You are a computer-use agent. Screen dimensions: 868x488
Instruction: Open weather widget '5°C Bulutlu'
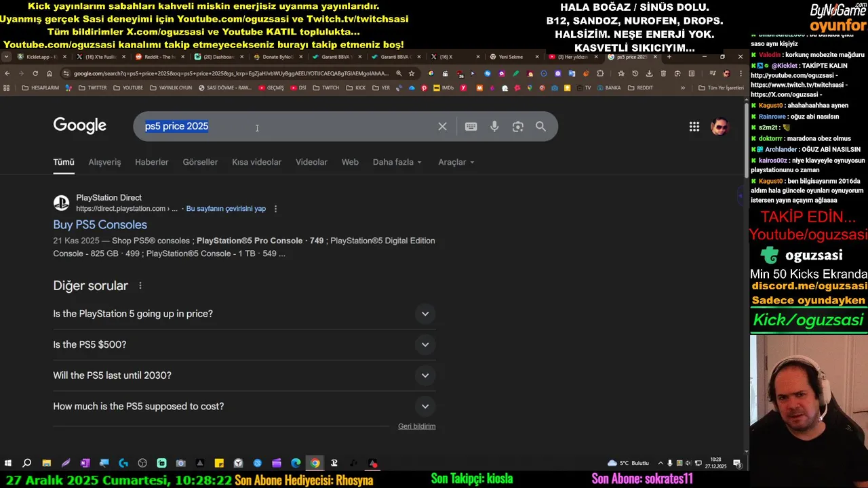[x=629, y=464]
